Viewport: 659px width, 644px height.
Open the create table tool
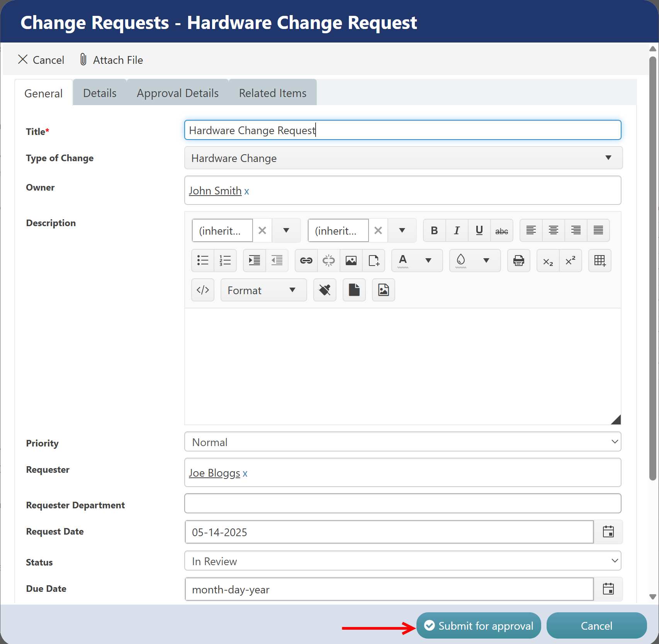(600, 261)
